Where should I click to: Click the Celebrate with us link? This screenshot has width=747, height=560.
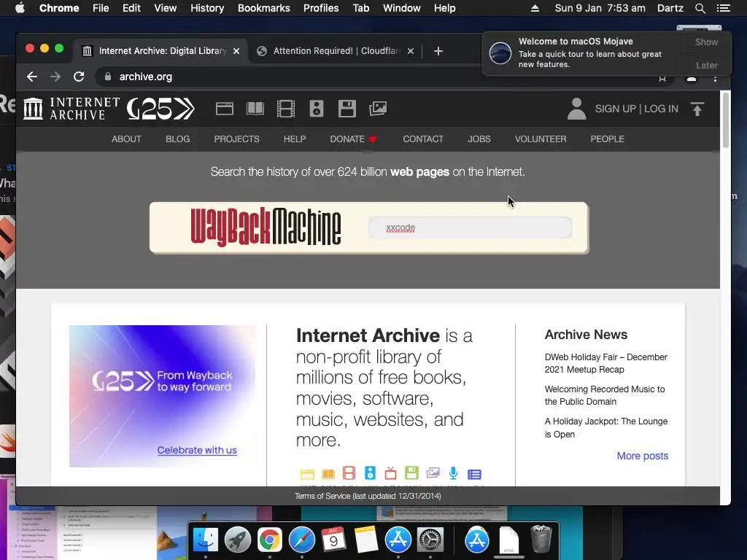[197, 450]
